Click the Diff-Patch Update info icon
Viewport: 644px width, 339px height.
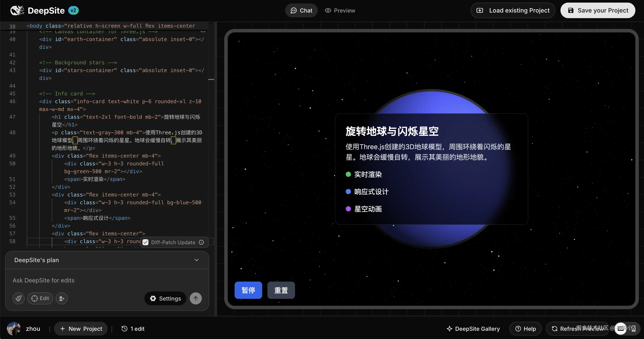pyautogui.click(x=201, y=242)
